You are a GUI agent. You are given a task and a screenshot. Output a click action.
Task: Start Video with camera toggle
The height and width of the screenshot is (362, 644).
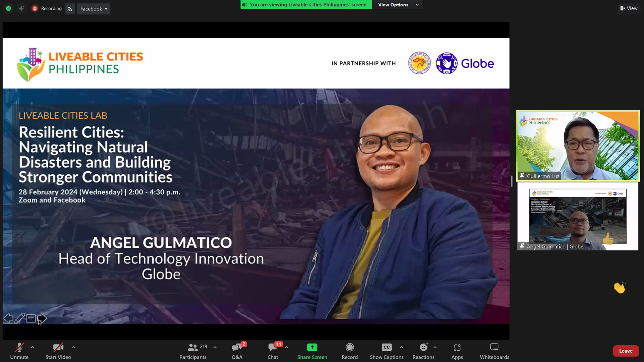click(x=58, y=351)
